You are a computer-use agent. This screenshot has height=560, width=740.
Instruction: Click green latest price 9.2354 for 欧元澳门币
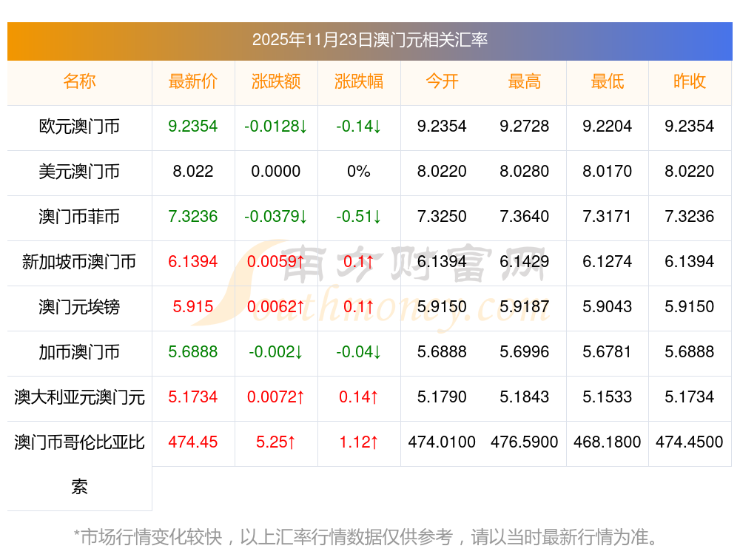[x=193, y=126]
